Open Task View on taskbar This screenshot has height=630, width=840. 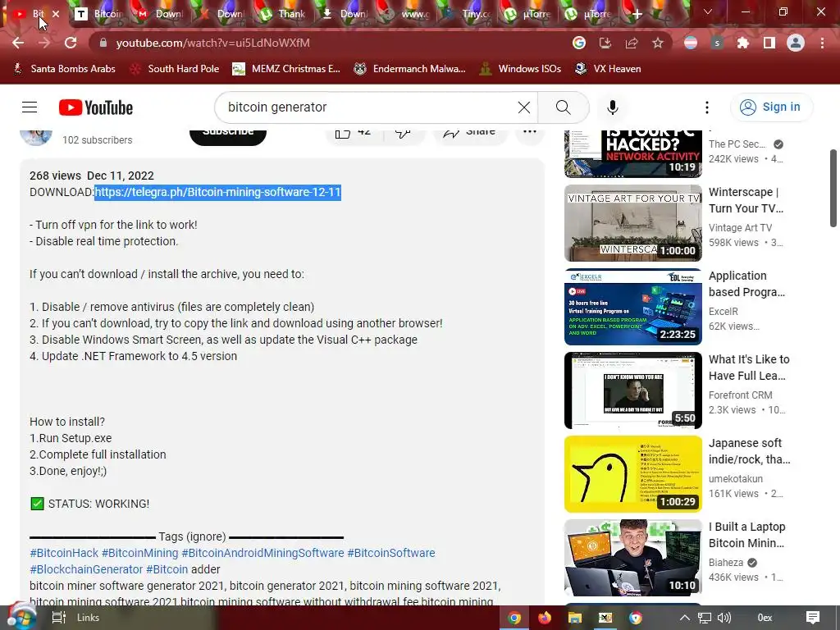58,618
